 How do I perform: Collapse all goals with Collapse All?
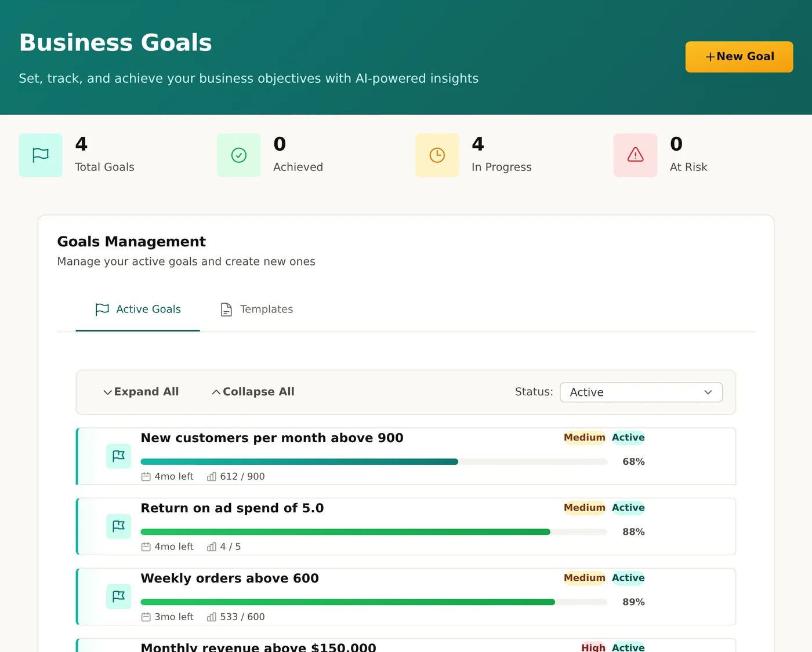pyautogui.click(x=253, y=392)
